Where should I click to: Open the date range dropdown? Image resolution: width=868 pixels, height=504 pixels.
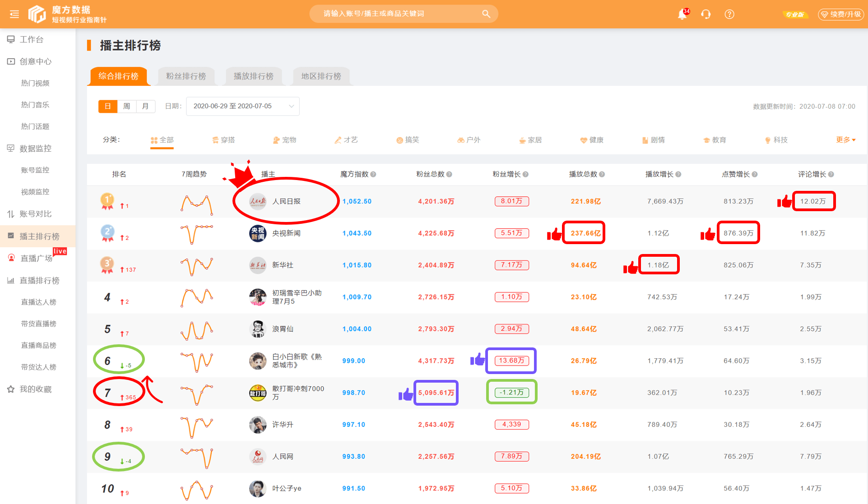point(243,106)
